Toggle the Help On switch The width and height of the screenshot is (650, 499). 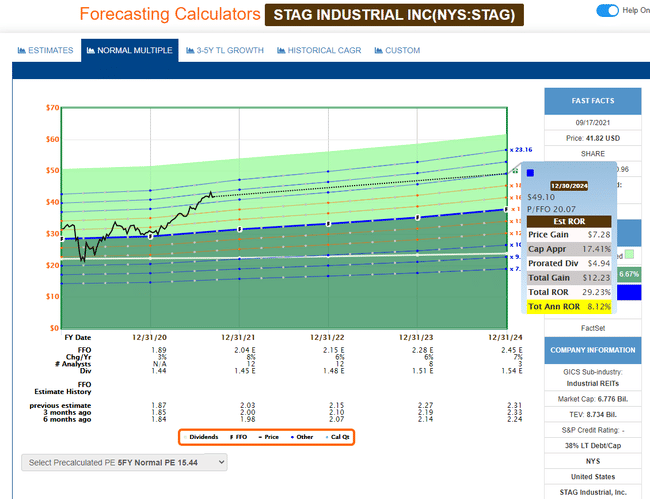[606, 11]
